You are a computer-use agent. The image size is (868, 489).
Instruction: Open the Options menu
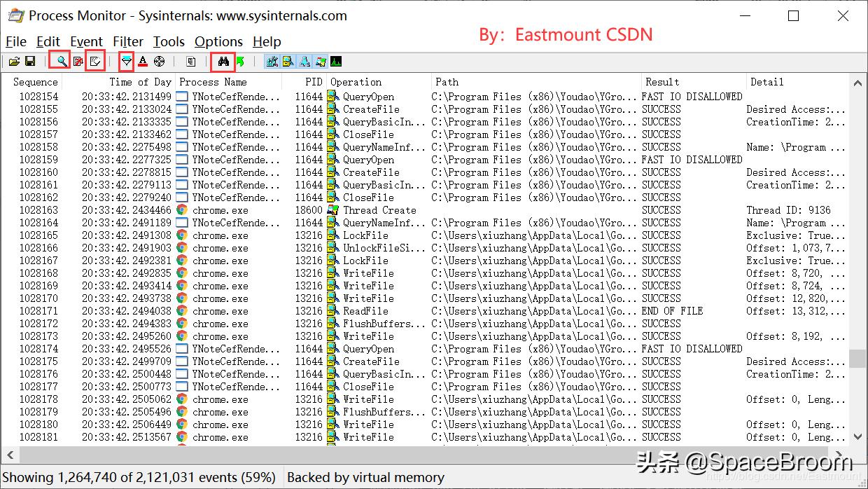coord(218,42)
